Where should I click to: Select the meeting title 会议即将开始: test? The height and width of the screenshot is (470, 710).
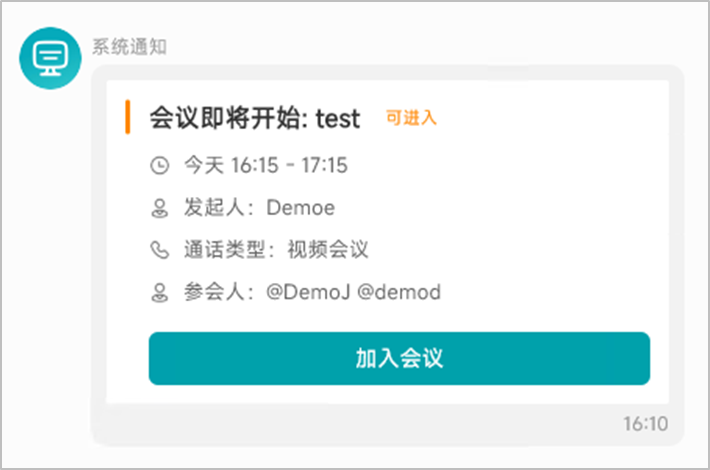[x=255, y=118]
